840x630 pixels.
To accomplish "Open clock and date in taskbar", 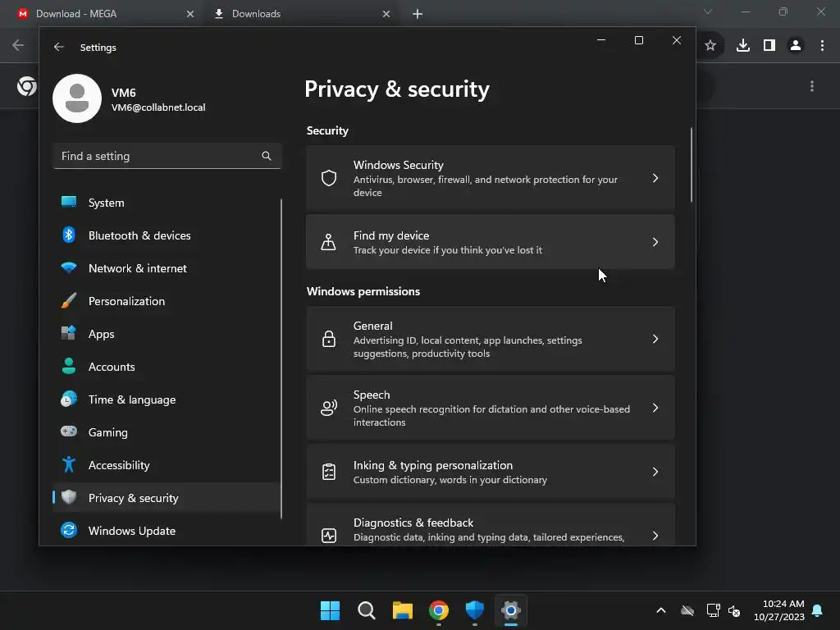I will tap(779, 610).
